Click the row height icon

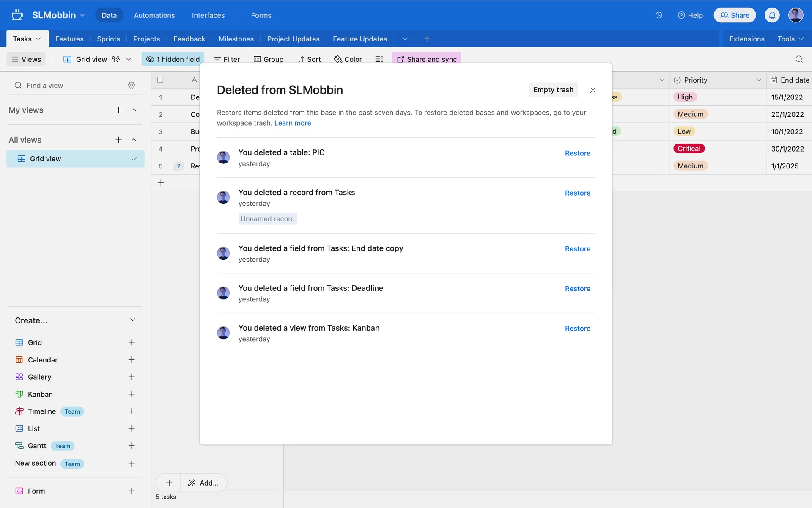pos(379,59)
